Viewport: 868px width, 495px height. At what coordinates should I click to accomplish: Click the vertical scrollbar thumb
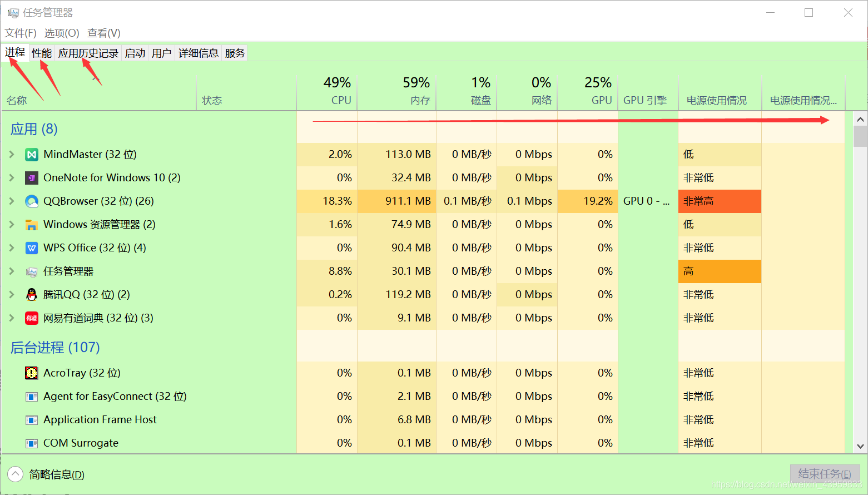pyautogui.click(x=860, y=136)
